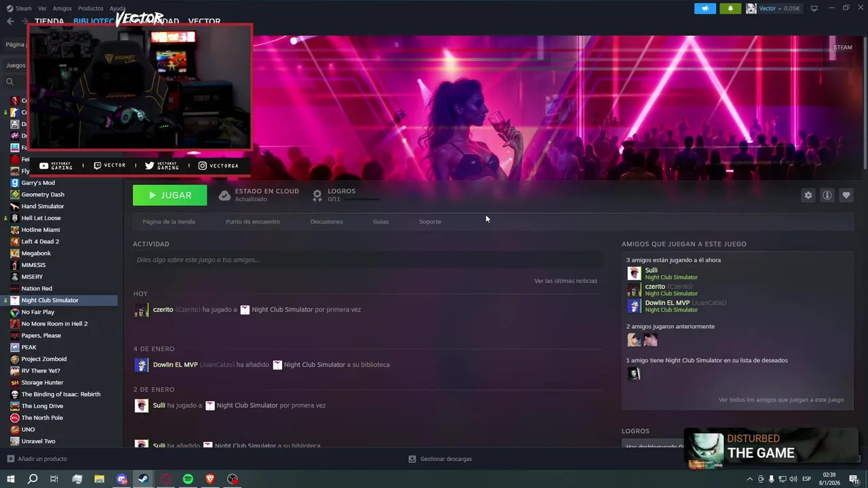Viewport: 868px width, 488px height.
Task: Open the Amigos menu
Action: point(62,8)
